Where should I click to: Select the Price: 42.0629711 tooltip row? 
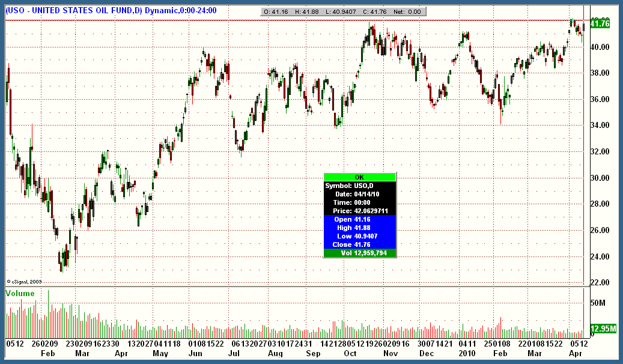click(360, 211)
